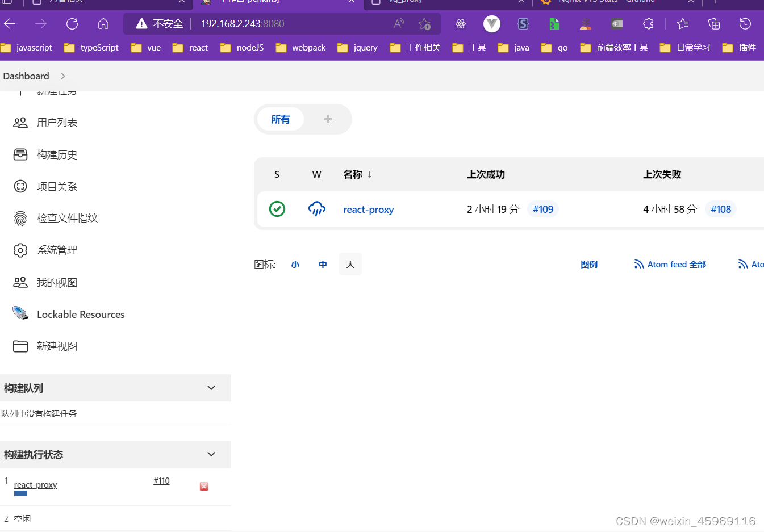Click the blue S extension icon
The width and height of the screenshot is (764, 532).
pos(523,24)
